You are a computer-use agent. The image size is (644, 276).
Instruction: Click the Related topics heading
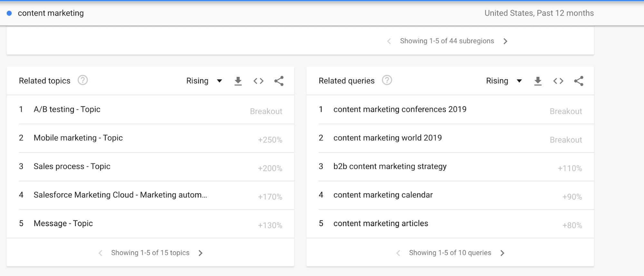pos(44,81)
